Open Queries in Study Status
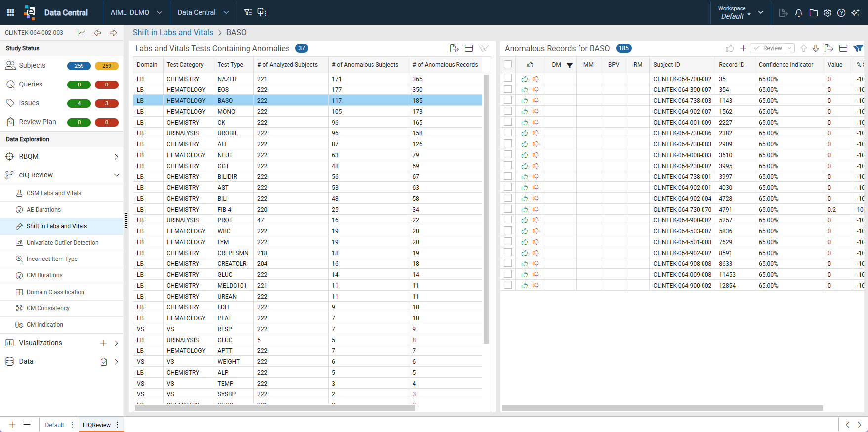 (x=31, y=85)
